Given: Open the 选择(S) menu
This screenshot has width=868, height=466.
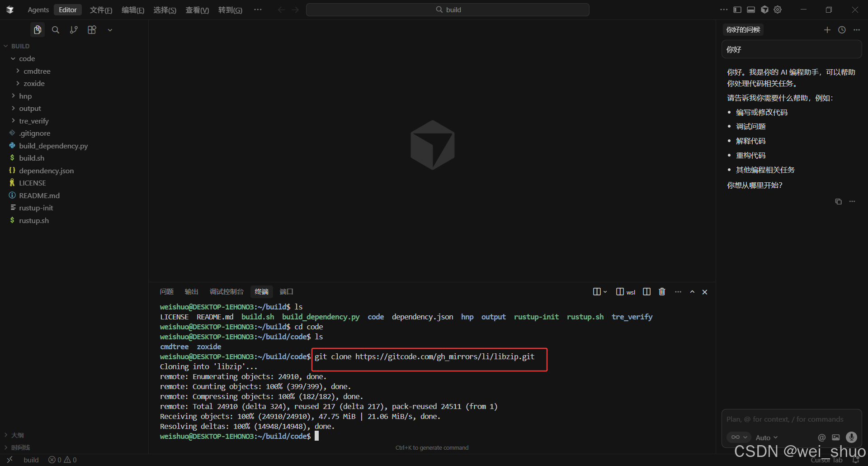Looking at the screenshot, I should point(165,10).
